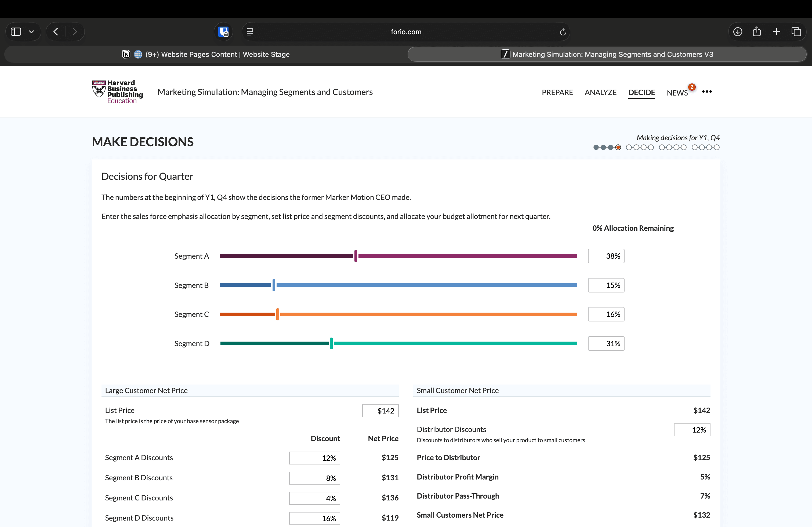
Task: Open the Bitwarden shield extension icon
Action: coord(223,32)
